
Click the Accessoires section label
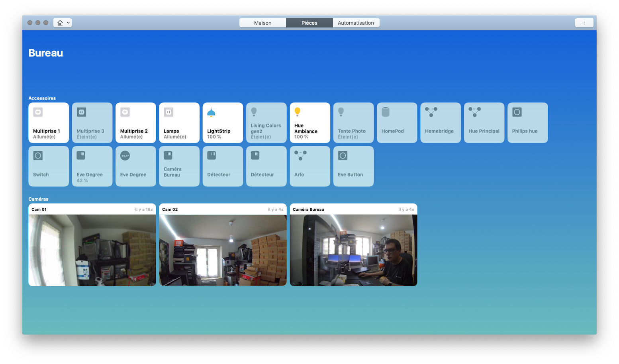click(x=42, y=98)
